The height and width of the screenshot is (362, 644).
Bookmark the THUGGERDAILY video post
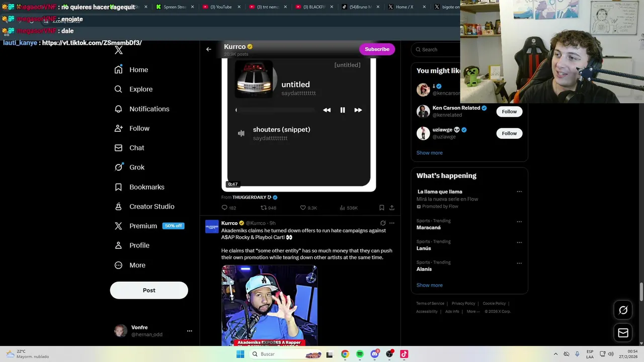[x=382, y=208]
